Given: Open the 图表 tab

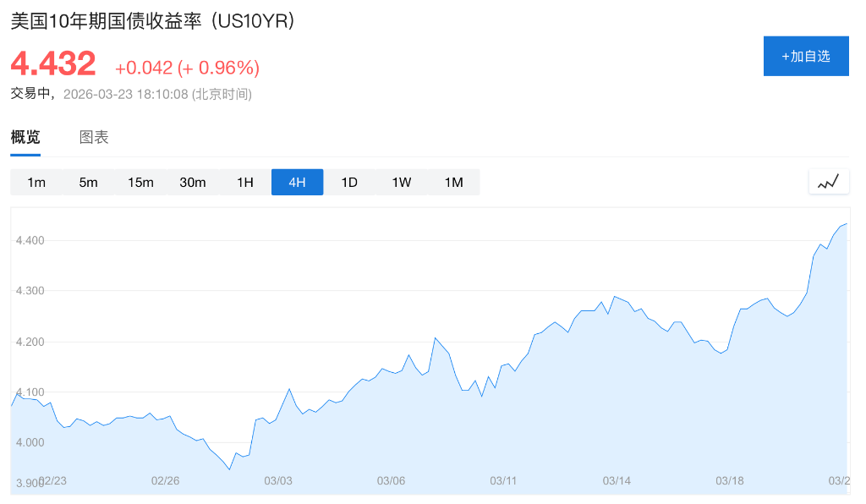Looking at the screenshot, I should [x=94, y=137].
